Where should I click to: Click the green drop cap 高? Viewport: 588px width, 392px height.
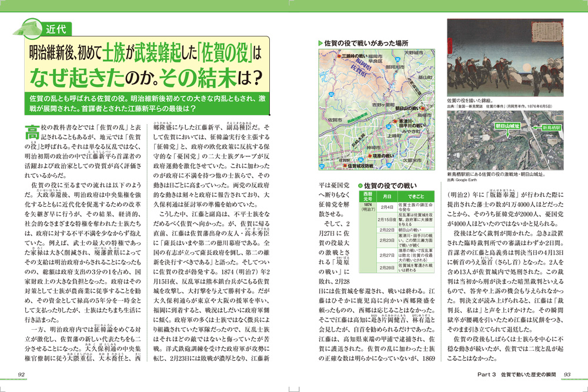coord(32,132)
